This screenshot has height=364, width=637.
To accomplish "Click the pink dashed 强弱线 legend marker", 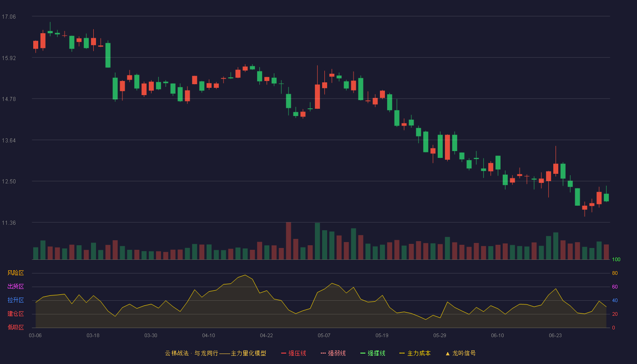I will tap(323, 353).
